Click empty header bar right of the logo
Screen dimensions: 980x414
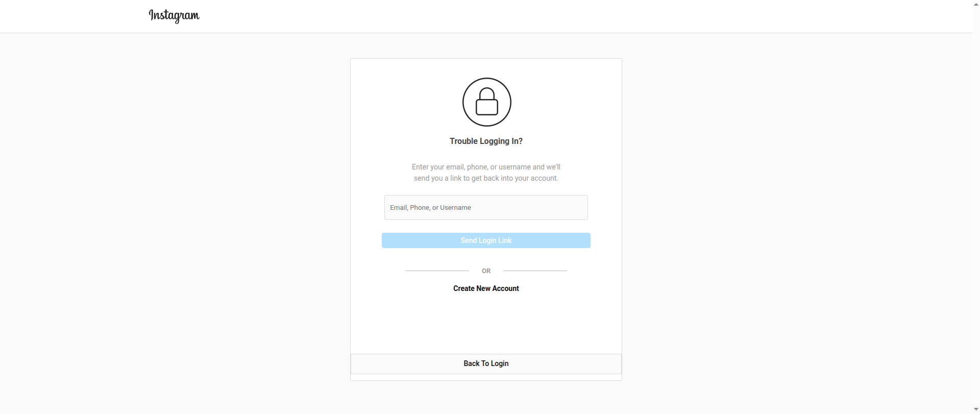coord(561,16)
